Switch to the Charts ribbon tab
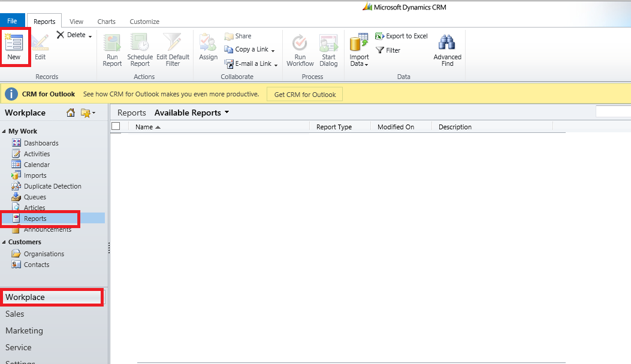Screen dimensions: 631x364 (x=106, y=22)
